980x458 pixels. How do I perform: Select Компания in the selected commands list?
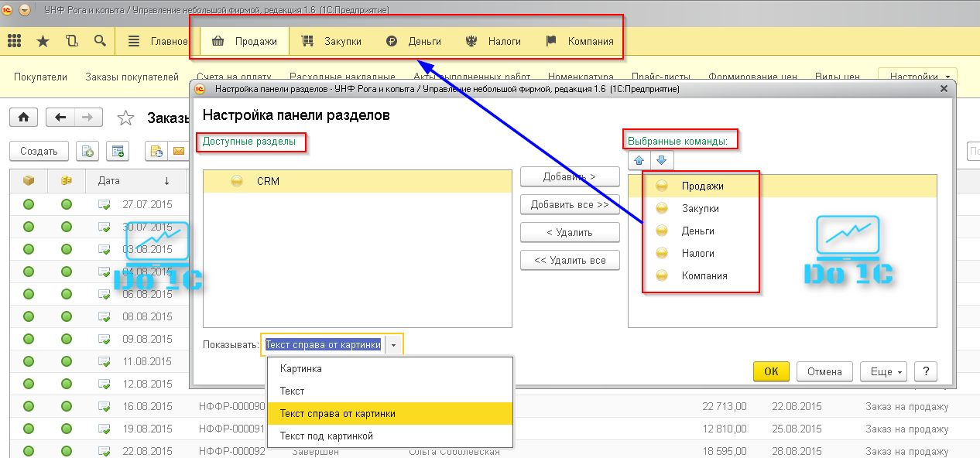coord(704,275)
